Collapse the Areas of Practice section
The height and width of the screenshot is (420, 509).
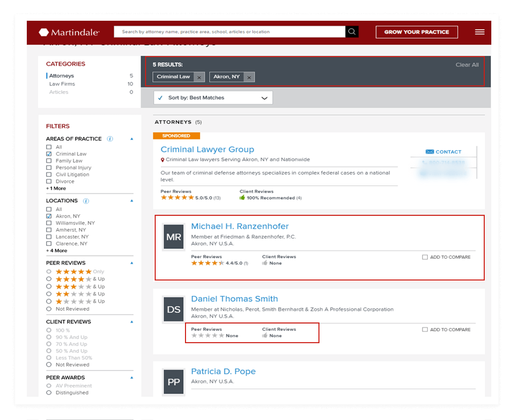(132, 139)
